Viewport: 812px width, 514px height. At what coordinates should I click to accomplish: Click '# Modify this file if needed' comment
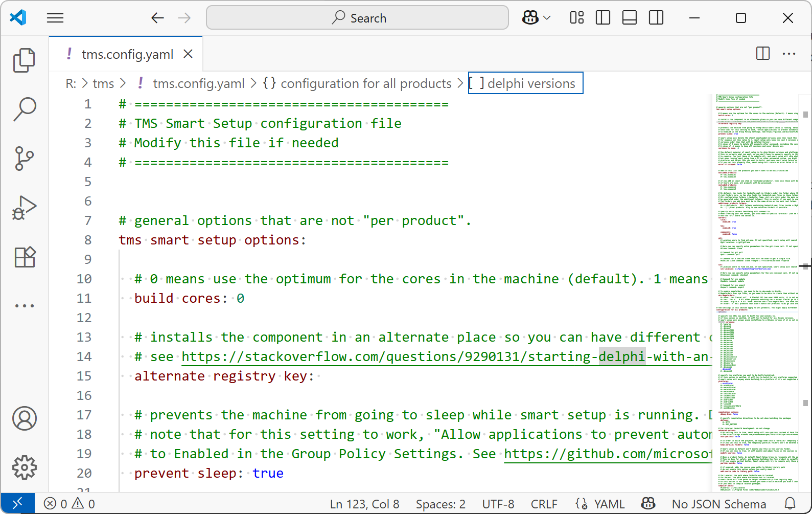click(228, 143)
